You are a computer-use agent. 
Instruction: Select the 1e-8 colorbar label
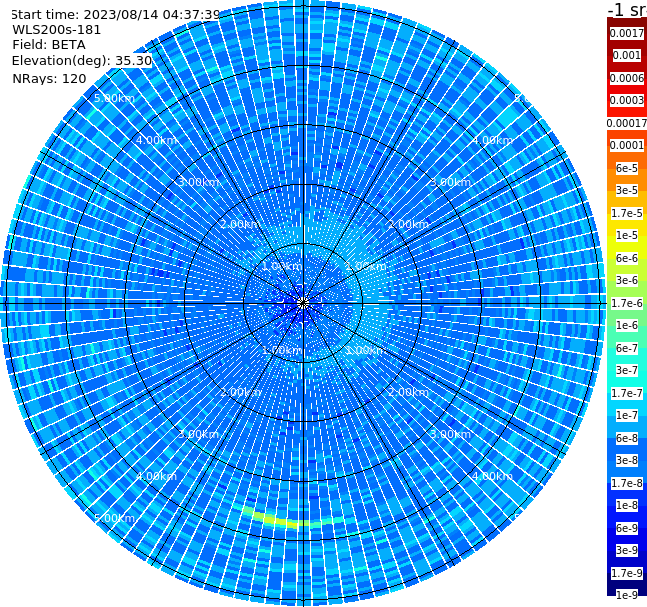tap(627, 505)
